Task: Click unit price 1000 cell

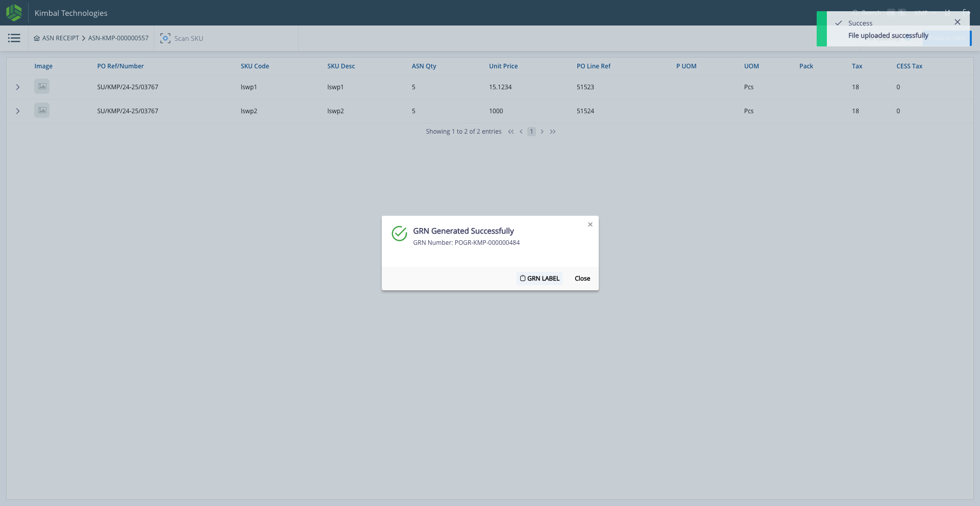Action: [x=496, y=111]
